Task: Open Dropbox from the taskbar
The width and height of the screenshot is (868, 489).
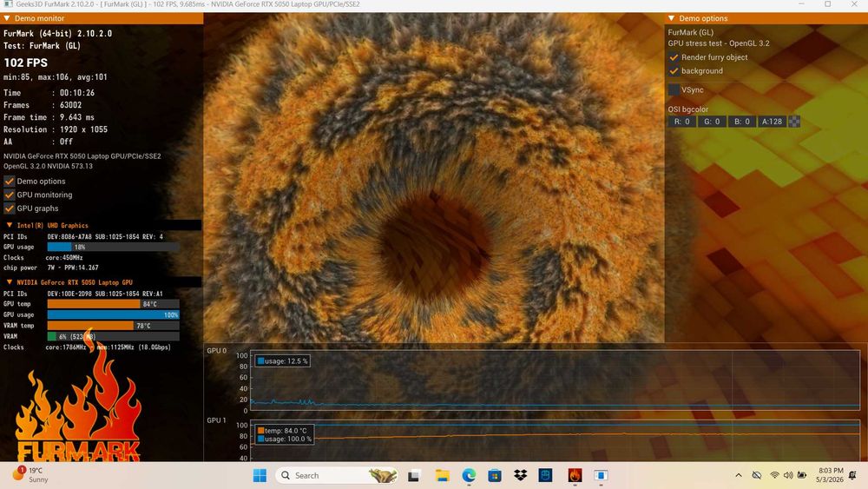Action: [x=520, y=475]
